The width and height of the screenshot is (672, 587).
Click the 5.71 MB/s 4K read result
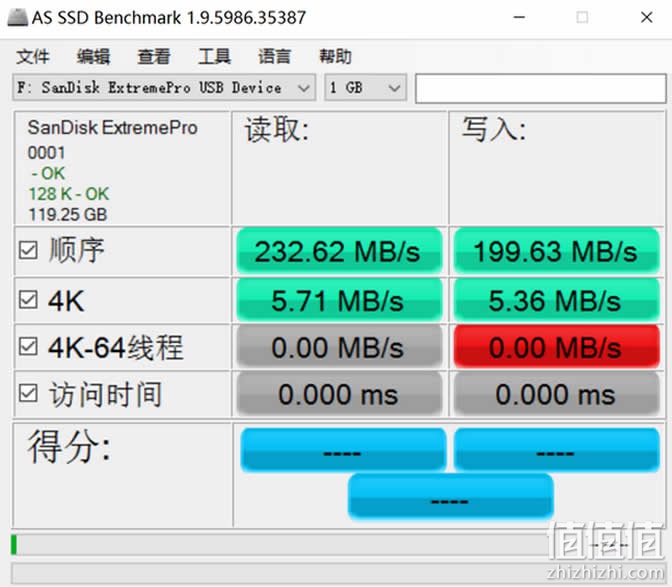click(x=339, y=300)
